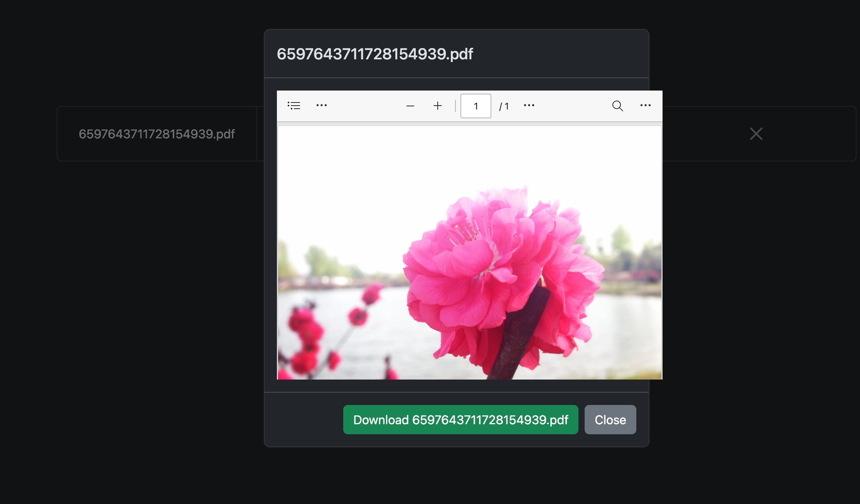
Task: Click the dialog title 6597643711728154939.pdf
Action: point(375,54)
